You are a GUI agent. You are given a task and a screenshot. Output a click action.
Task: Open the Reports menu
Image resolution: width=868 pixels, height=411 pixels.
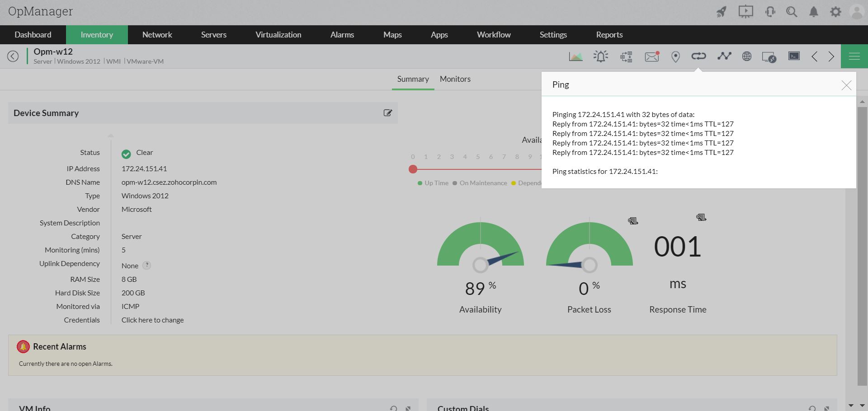pyautogui.click(x=609, y=35)
